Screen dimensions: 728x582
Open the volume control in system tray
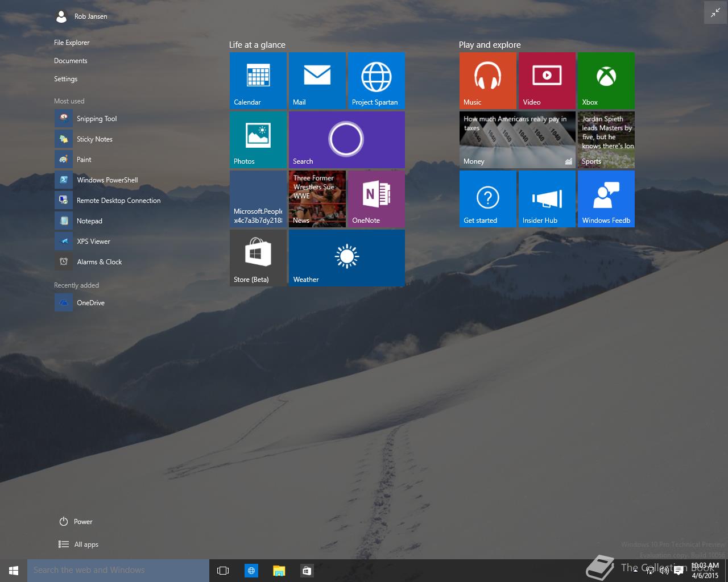coord(664,571)
